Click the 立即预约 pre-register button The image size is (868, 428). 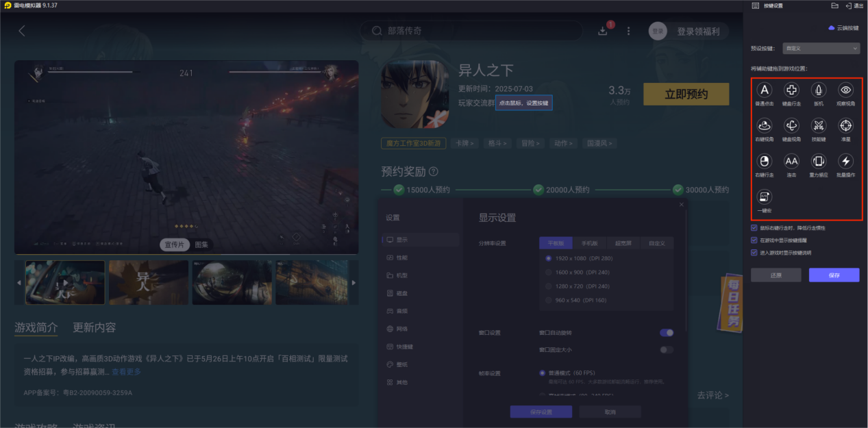[686, 94]
